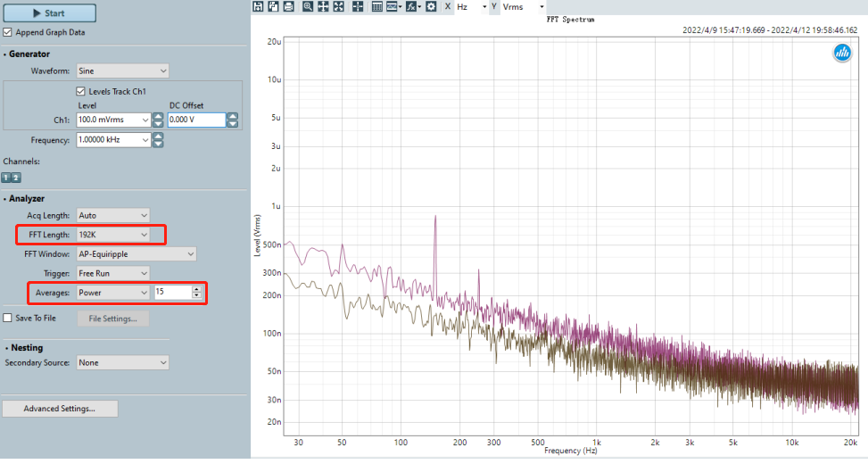The width and height of the screenshot is (868, 464).
Task: Select the pan graph tool
Action: (x=323, y=6)
